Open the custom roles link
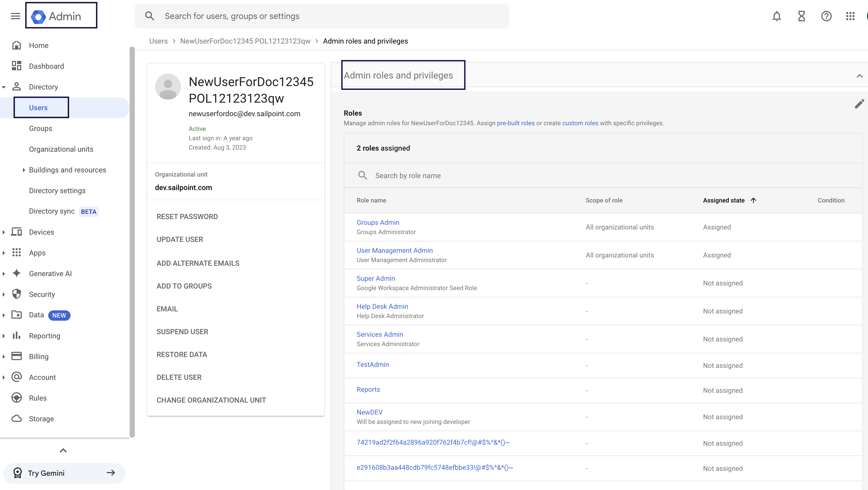Image resolution: width=868 pixels, height=490 pixels. coord(580,123)
